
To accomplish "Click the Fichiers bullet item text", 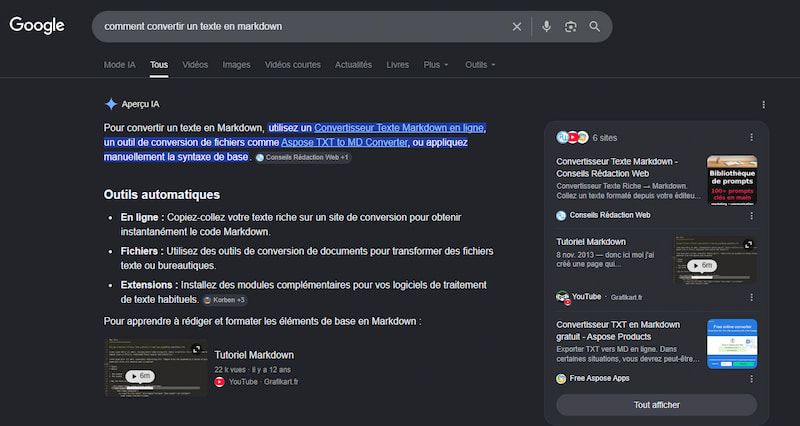I will (x=307, y=258).
